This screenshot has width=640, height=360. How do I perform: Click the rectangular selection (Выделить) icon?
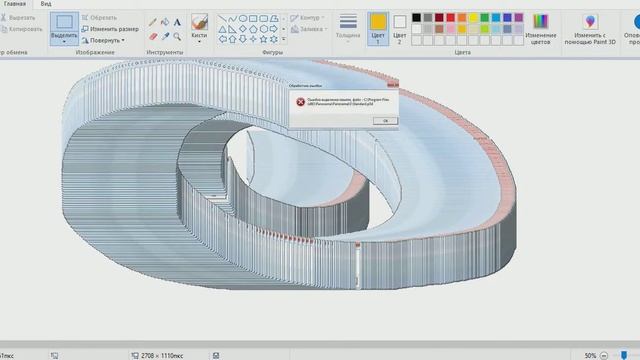(x=64, y=22)
